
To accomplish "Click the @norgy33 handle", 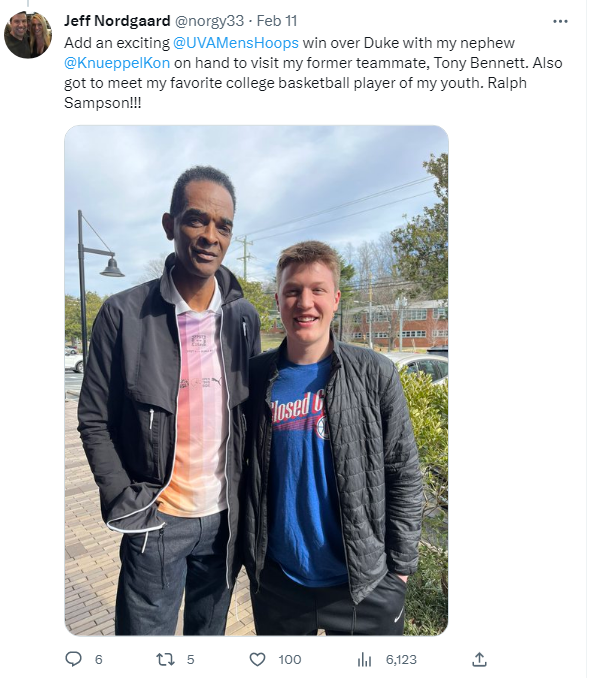I will pyautogui.click(x=209, y=21).
